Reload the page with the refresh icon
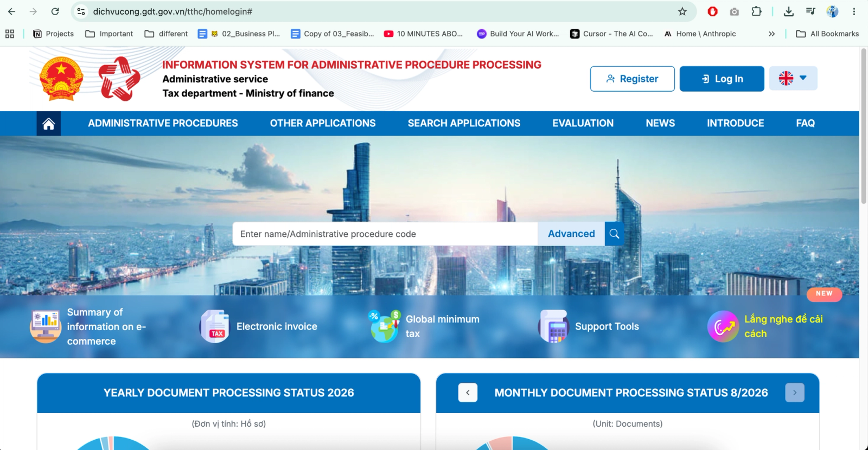 coord(55,11)
